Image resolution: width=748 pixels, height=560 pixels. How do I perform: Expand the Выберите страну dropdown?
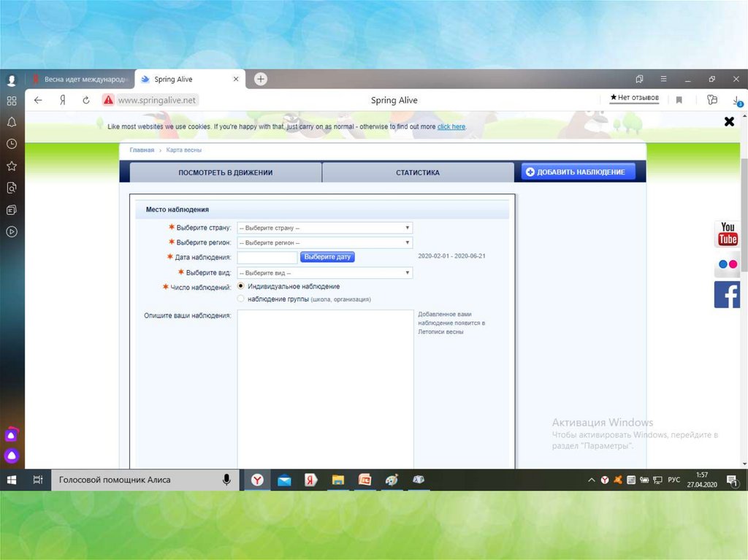(x=325, y=228)
